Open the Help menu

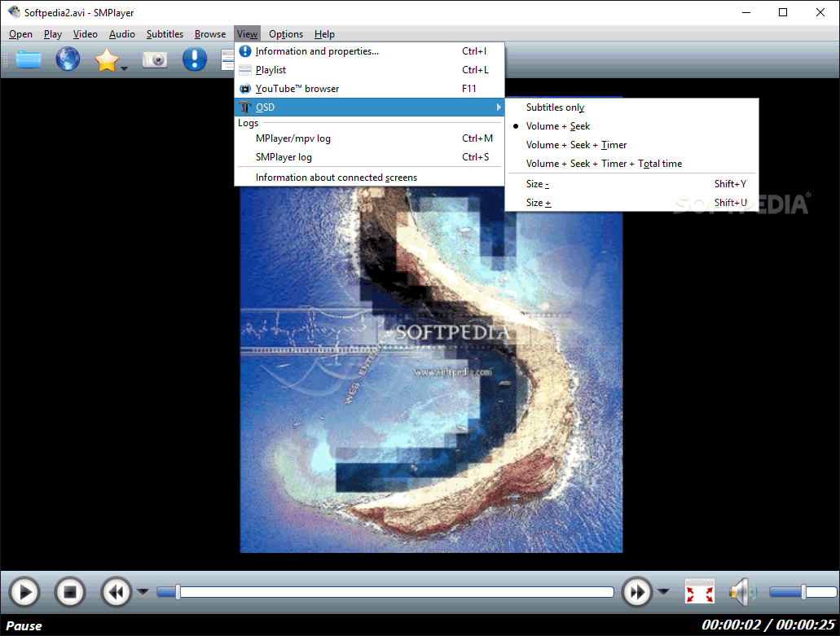(324, 34)
